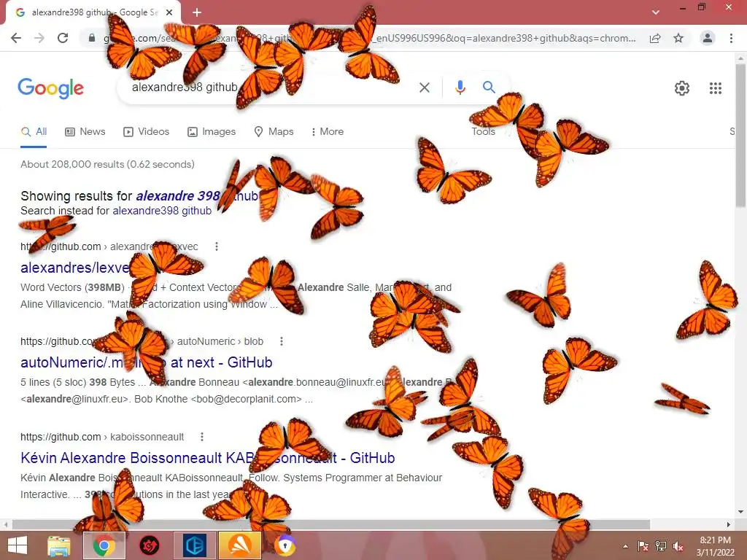
Task: Bookmark this page with the star icon
Action: [x=678, y=38]
